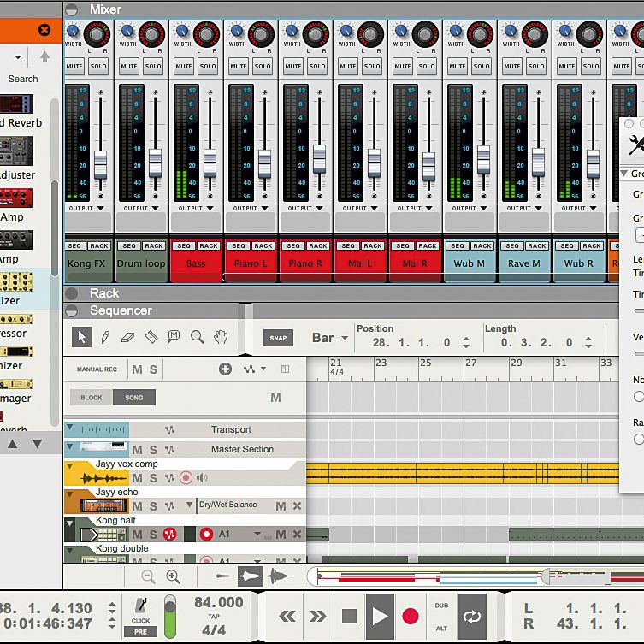This screenshot has height=644, width=644.
Task: Click the Search label in browser
Action: [23, 79]
